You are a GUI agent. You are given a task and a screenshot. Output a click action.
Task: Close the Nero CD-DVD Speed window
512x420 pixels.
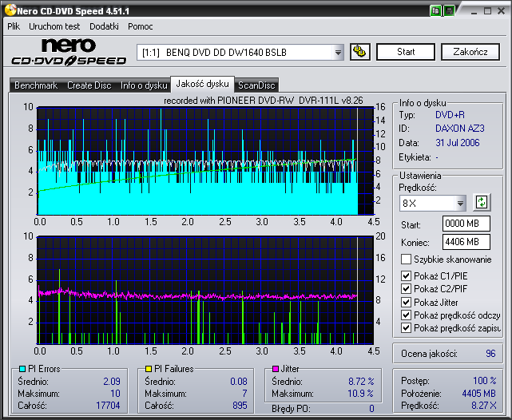[x=502, y=10]
